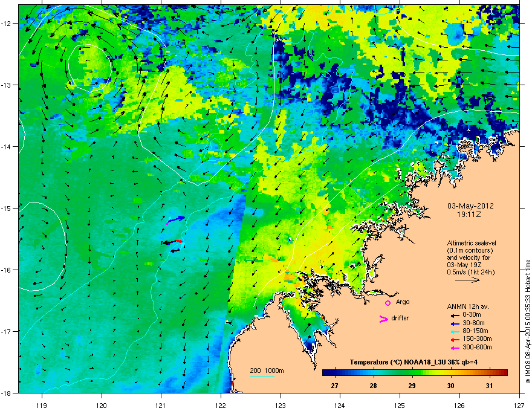The height and width of the screenshot is (411, 532).
Task: Click the latitude axis label -16
Action: [x=7, y=270]
